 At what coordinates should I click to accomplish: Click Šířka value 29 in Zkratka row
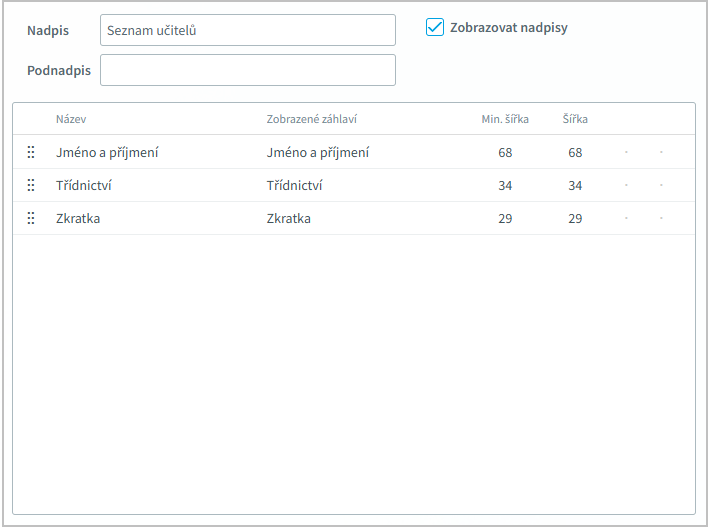pos(575,219)
